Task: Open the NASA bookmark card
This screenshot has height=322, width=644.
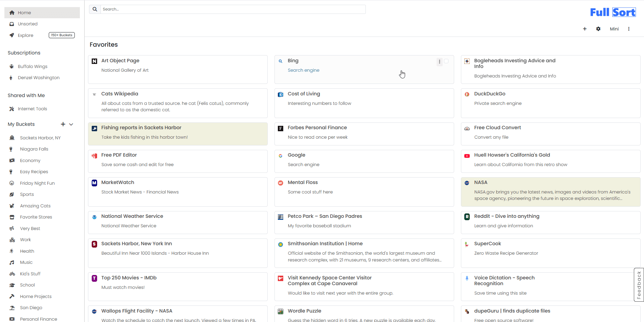Action: point(550,192)
